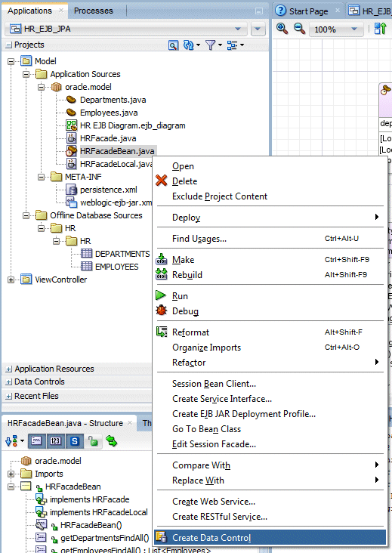Select the DEPARTMENTS table node
This screenshot has width=392, height=553.
click(x=122, y=254)
